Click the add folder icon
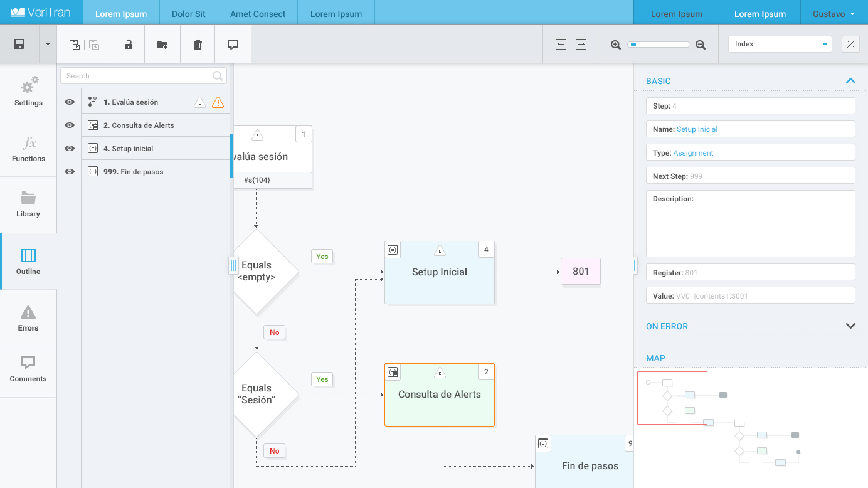 point(162,45)
